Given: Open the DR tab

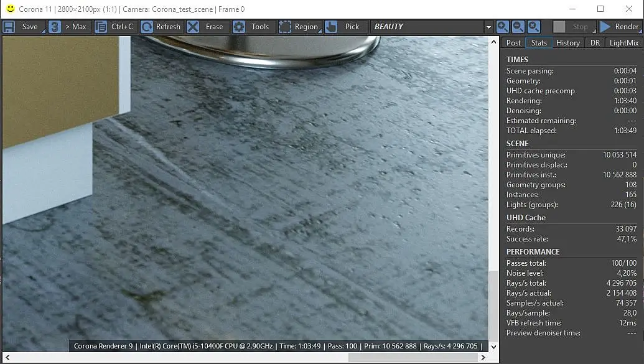Looking at the screenshot, I should (x=595, y=43).
